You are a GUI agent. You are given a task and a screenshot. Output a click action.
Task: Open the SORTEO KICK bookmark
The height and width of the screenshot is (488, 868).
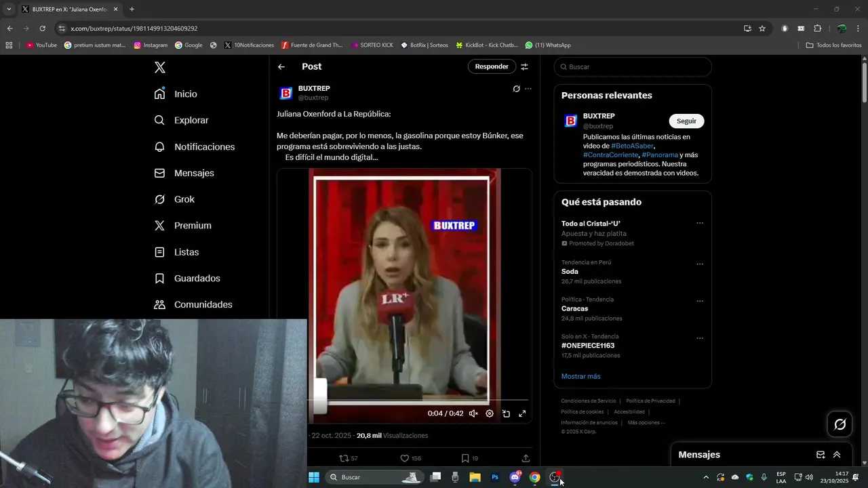point(372,45)
